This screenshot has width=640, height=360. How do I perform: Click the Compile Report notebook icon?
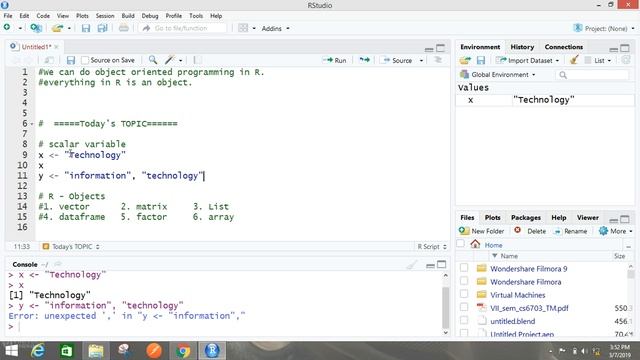[198, 60]
